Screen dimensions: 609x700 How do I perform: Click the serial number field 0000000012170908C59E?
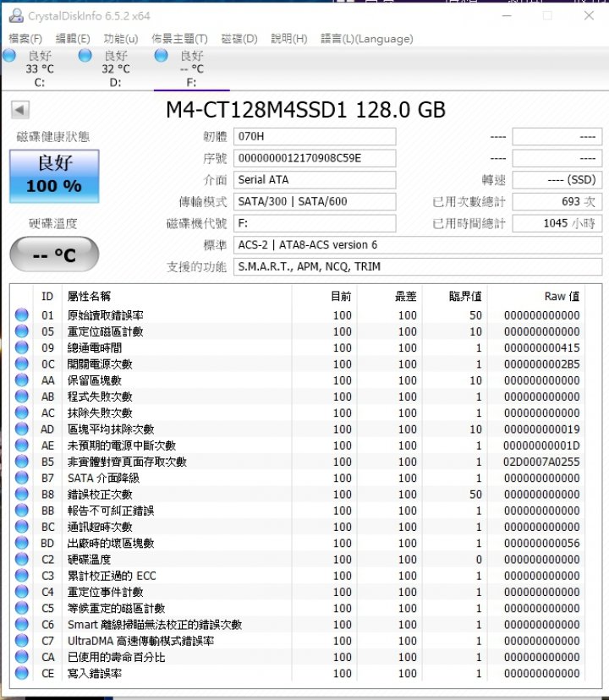[x=315, y=158]
